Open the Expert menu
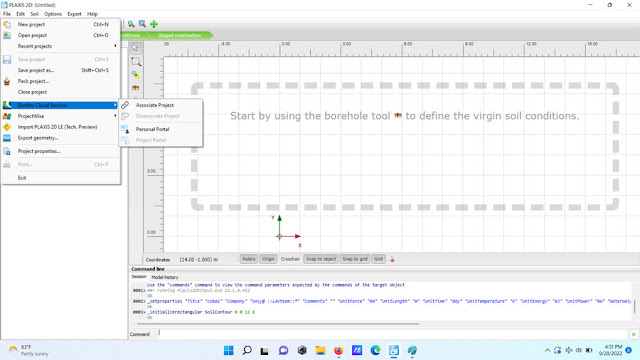The height and width of the screenshot is (360, 640). tap(74, 14)
